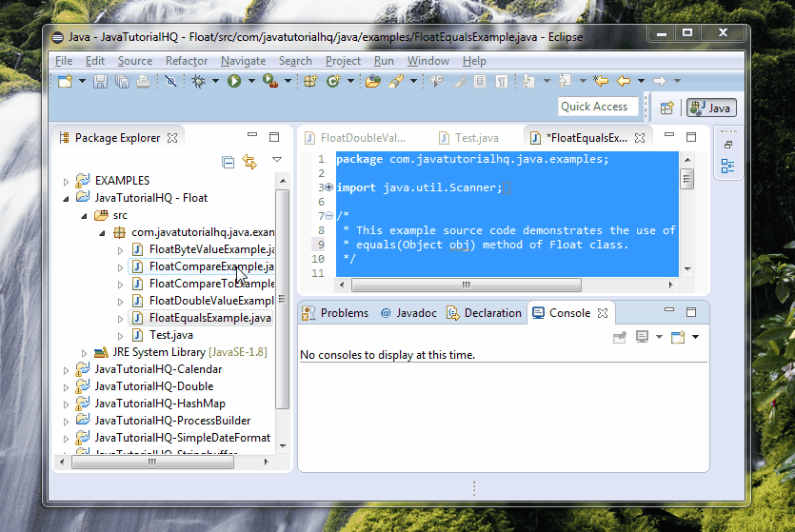The image size is (795, 532).
Task: Toggle Show Whitespace Characters icon
Action: pyautogui.click(x=502, y=81)
